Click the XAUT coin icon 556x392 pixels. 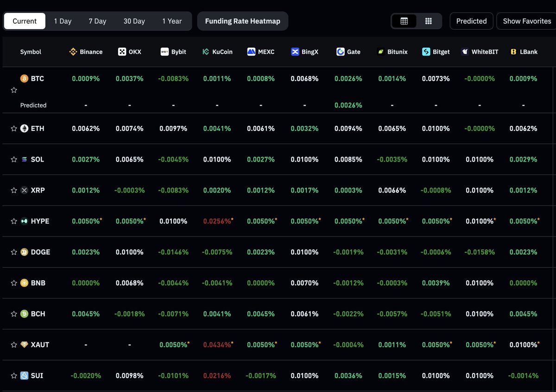(x=25, y=345)
